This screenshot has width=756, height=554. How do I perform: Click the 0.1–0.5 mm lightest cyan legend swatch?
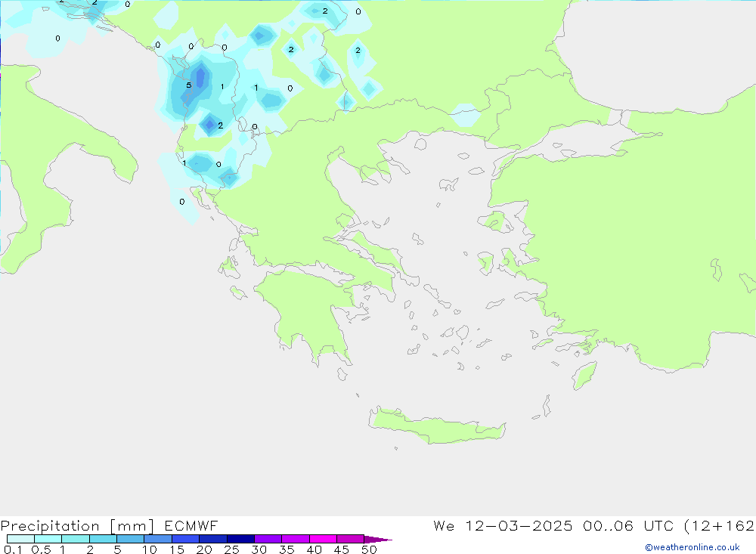pos(20,539)
